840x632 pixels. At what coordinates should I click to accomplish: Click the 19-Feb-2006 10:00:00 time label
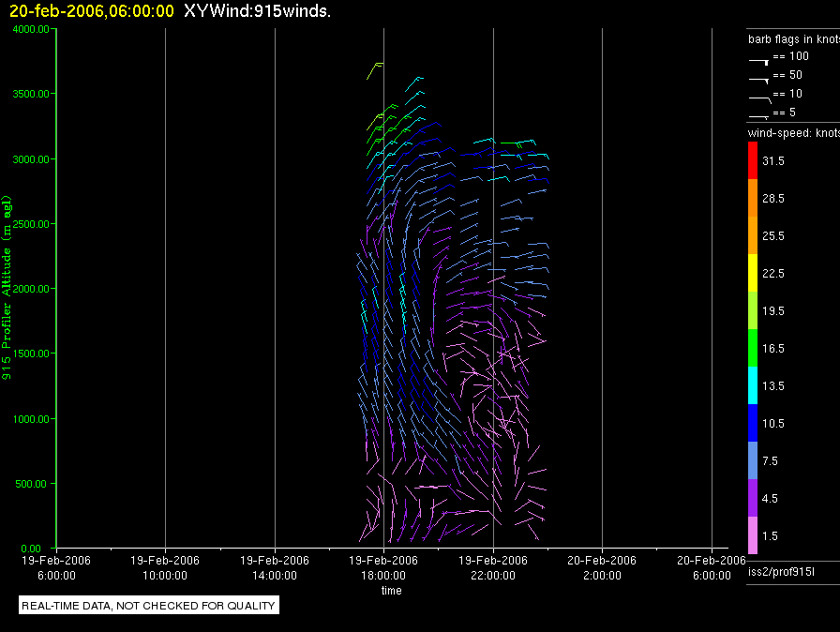point(165,567)
